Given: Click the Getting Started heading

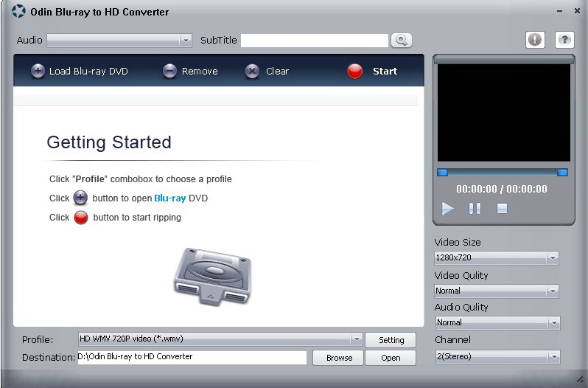Looking at the screenshot, I should 109,142.
